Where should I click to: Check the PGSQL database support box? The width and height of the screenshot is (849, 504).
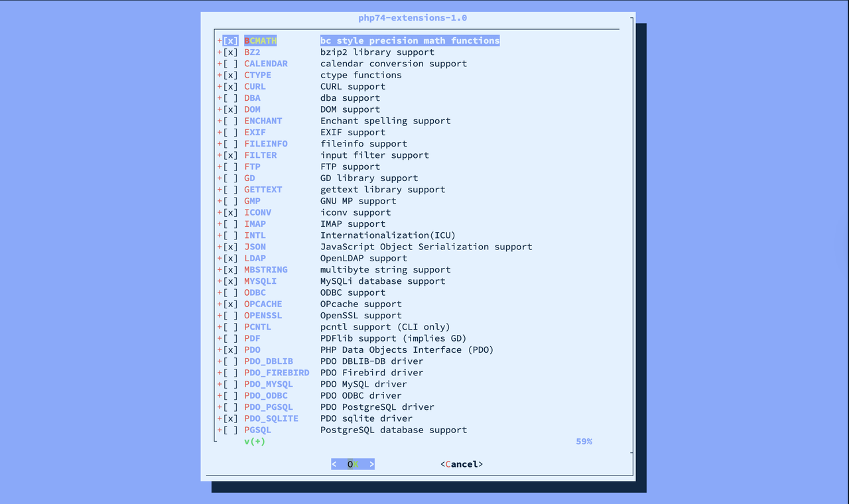(230, 430)
